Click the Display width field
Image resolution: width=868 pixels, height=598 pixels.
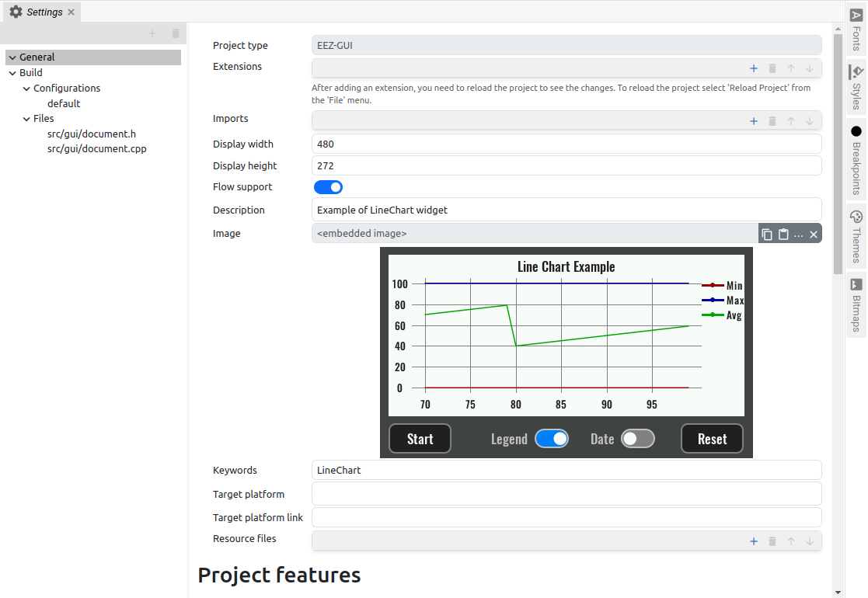(x=566, y=144)
